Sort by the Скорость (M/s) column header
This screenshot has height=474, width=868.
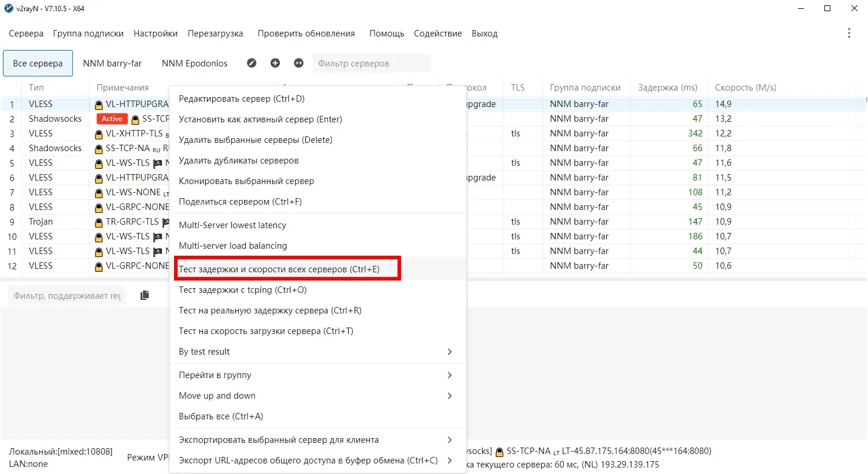click(746, 88)
